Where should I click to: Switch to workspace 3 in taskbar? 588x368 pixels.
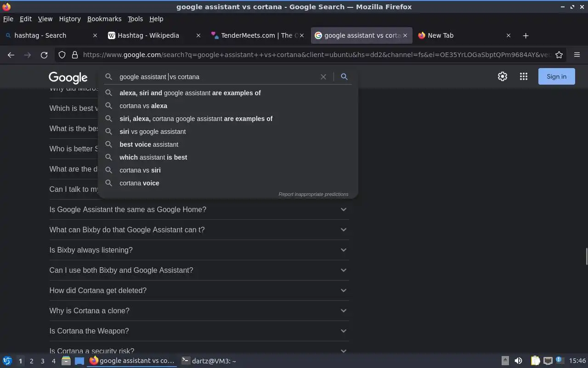(x=42, y=361)
